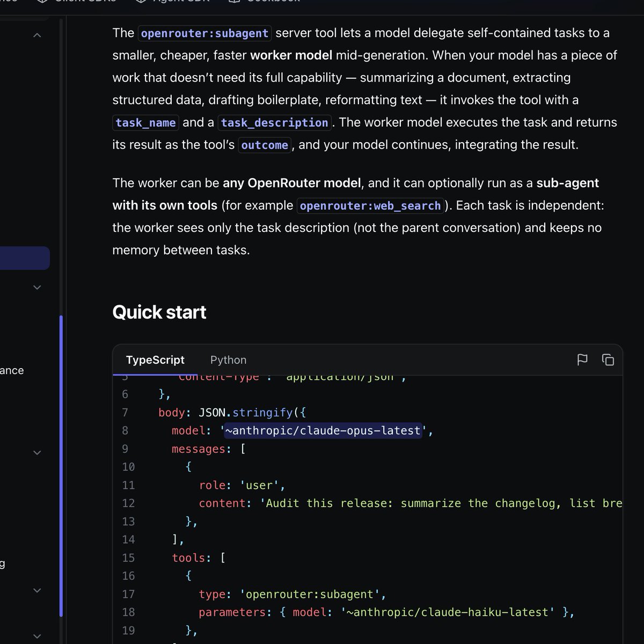Viewport: 644px width, 644px height.
Task: Switch to the TypeScript code tab
Action: pyautogui.click(x=155, y=360)
